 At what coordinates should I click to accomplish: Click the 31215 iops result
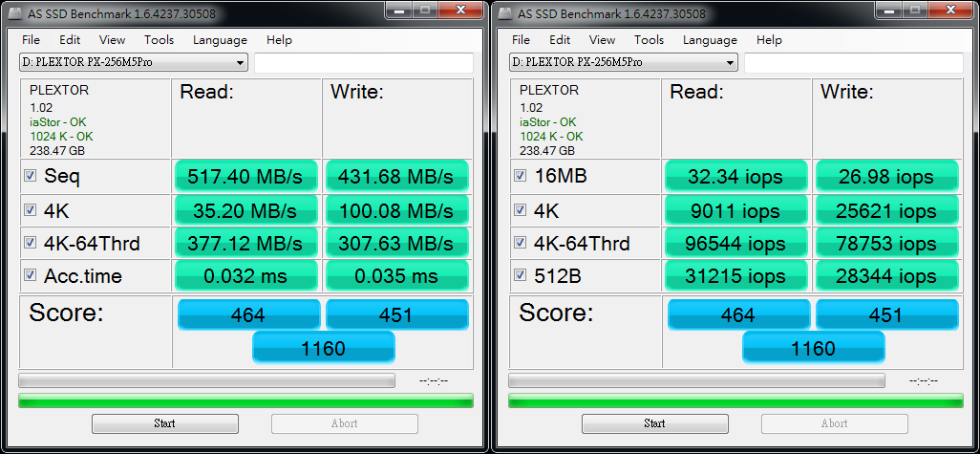tap(736, 276)
